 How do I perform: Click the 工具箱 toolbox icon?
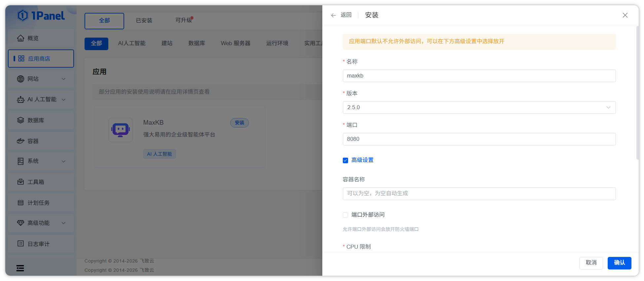20,182
